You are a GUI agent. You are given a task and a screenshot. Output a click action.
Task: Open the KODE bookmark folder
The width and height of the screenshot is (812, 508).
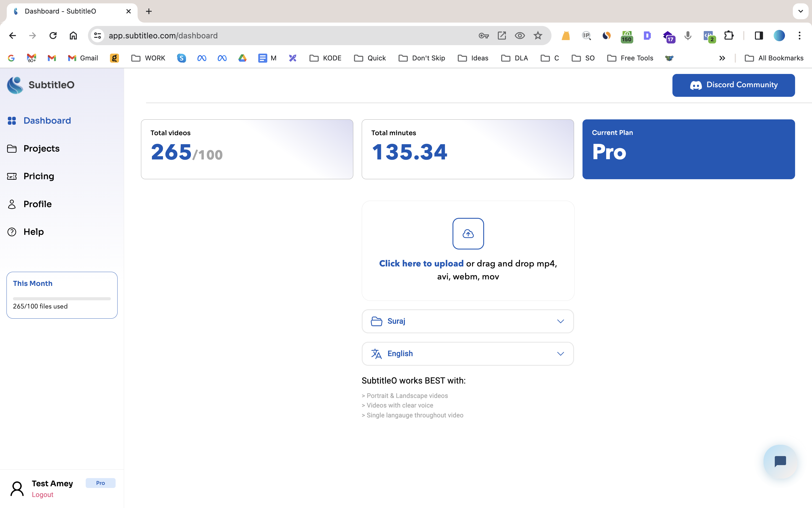[325, 58]
